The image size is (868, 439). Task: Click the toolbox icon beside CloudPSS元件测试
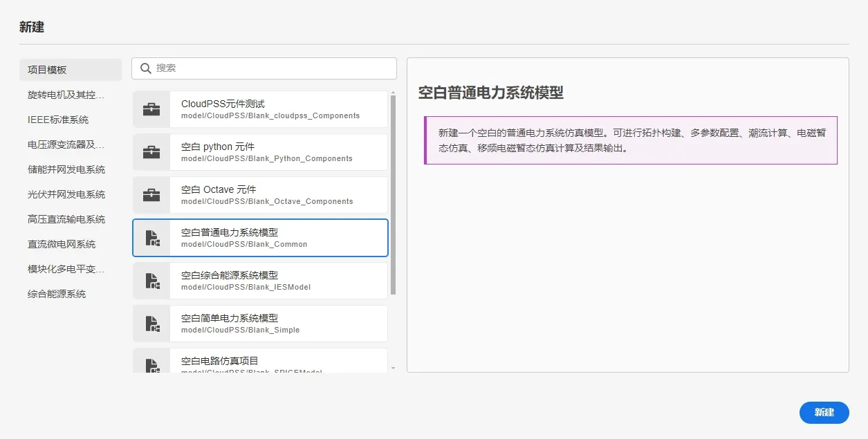[x=151, y=109]
